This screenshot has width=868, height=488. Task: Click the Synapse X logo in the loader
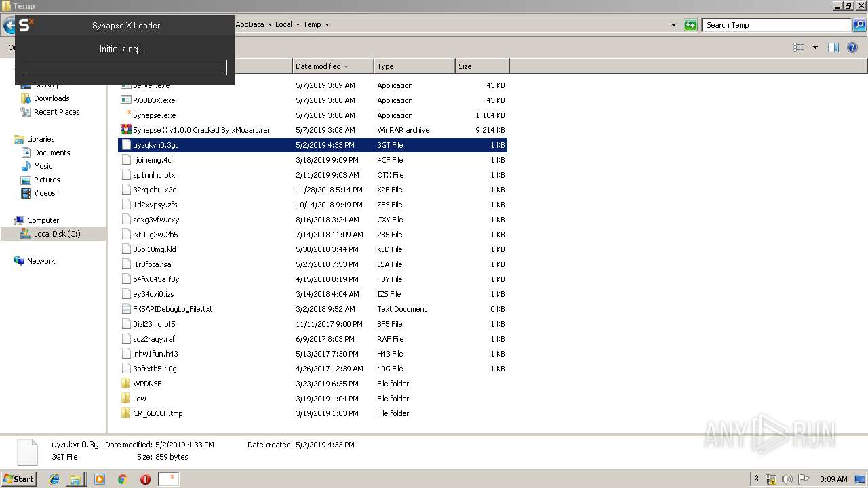[26, 26]
